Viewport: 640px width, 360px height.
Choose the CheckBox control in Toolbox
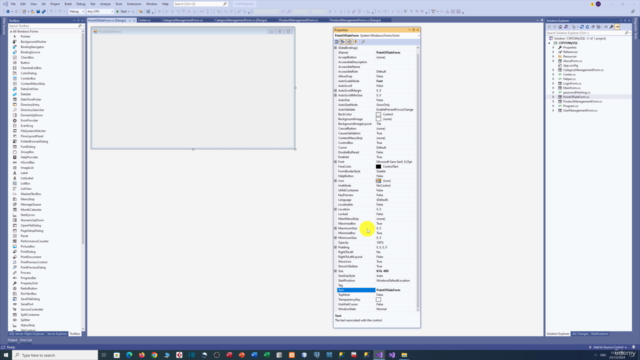point(27,58)
